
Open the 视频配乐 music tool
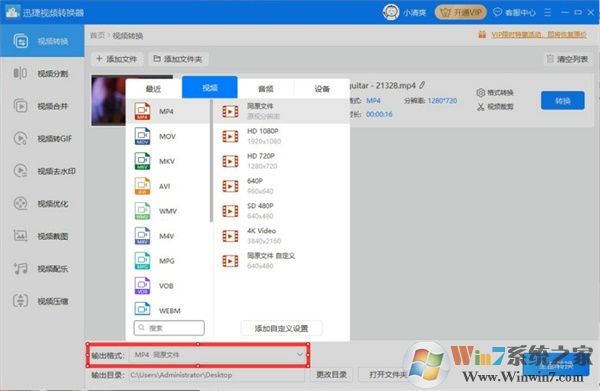(x=42, y=269)
